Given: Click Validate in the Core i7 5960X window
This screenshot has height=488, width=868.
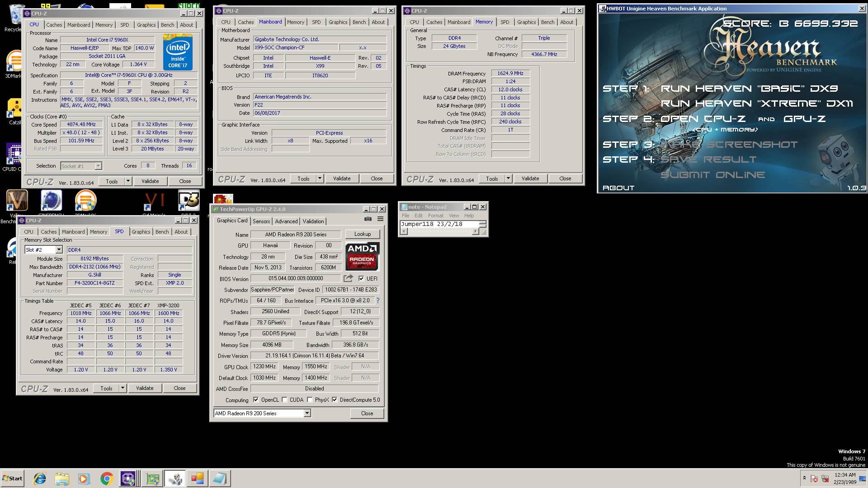Looking at the screenshot, I should click(150, 181).
